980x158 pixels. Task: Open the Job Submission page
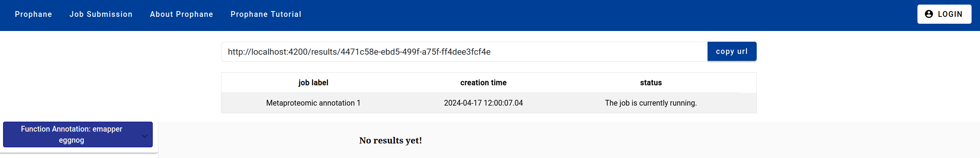click(101, 14)
